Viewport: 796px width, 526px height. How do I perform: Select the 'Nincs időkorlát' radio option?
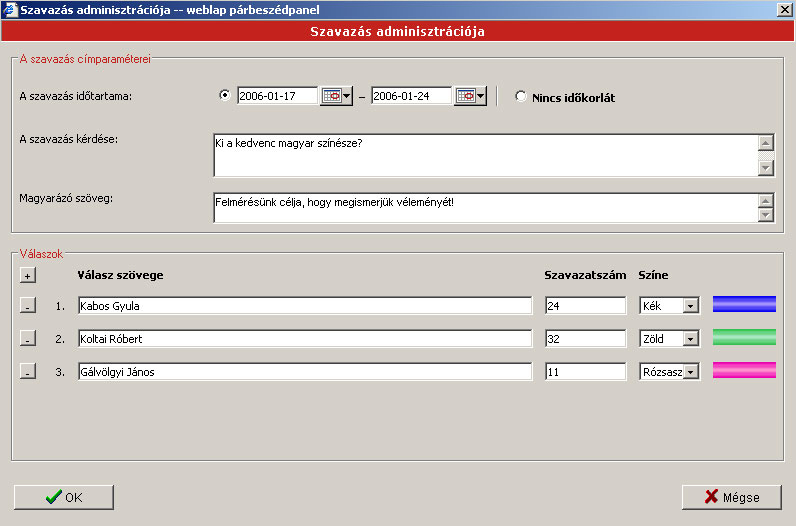click(521, 97)
